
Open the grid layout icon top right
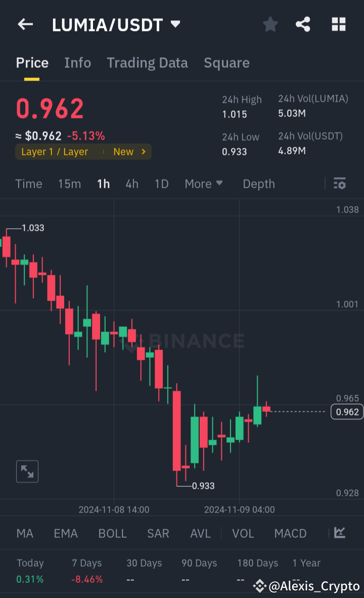click(338, 24)
